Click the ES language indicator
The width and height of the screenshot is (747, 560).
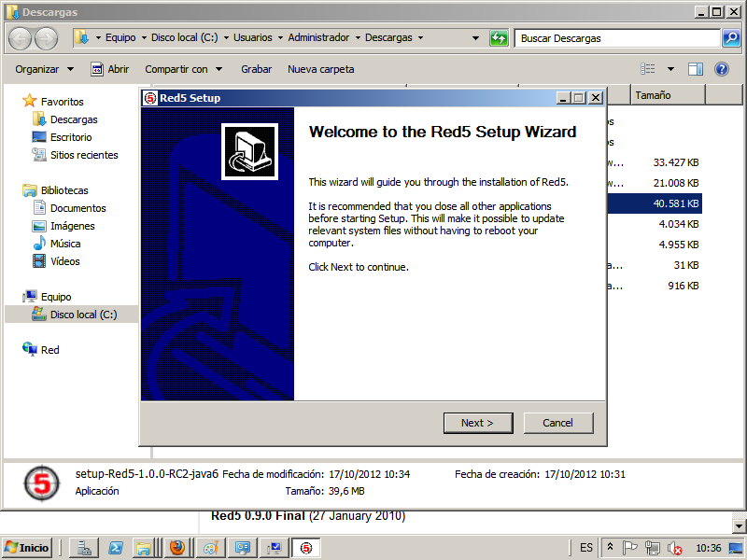pyautogui.click(x=586, y=548)
